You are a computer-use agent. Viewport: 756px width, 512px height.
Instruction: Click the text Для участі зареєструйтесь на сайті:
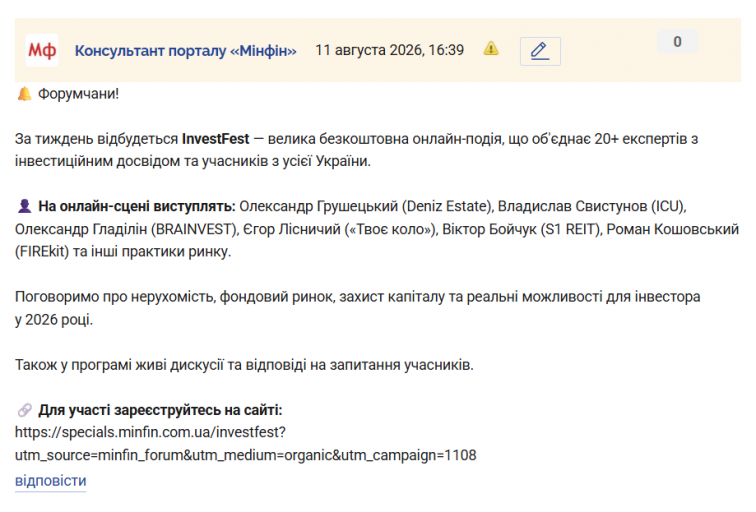click(161, 410)
